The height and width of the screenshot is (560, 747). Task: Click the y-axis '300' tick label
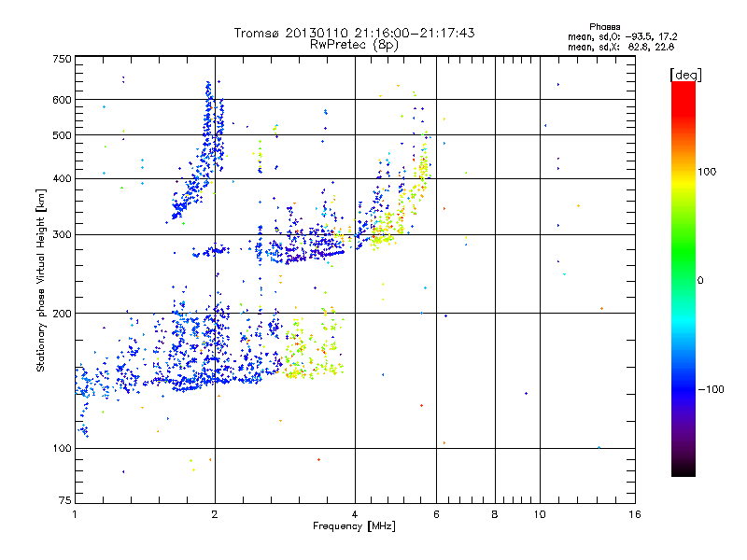62,235
